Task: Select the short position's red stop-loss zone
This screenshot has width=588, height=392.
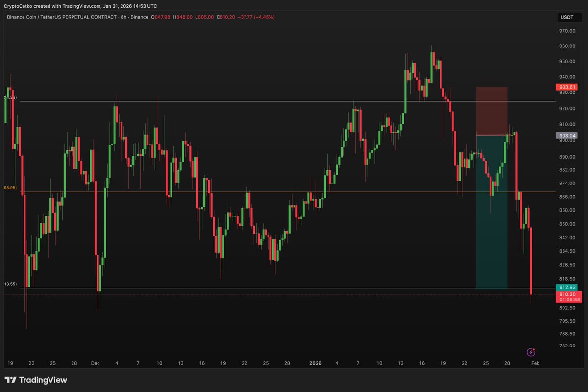Action: click(x=491, y=111)
